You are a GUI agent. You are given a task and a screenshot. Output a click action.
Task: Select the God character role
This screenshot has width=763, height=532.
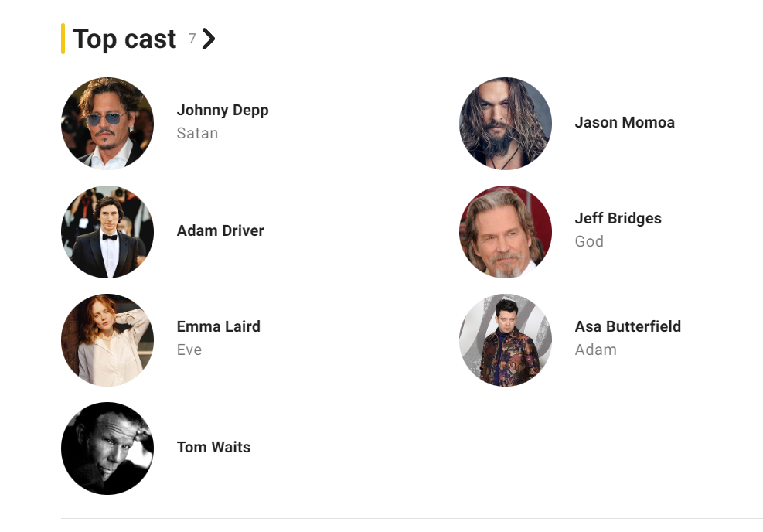(x=589, y=241)
